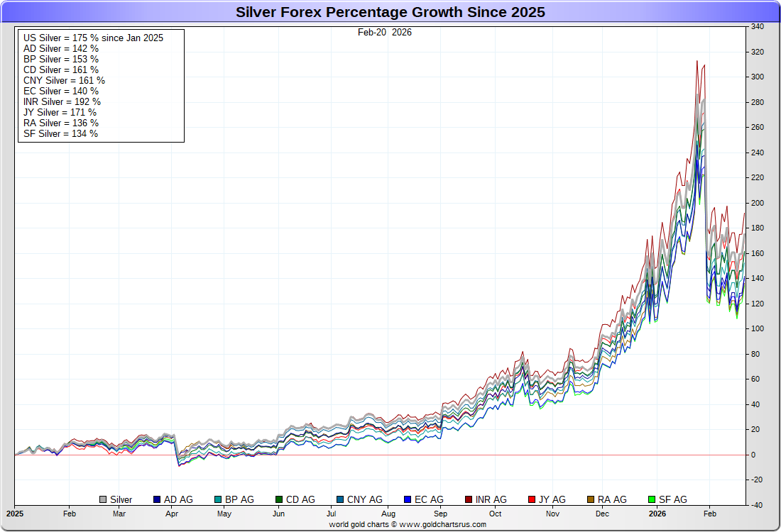781x532 pixels.
Task: Click the gray Silver legend swatch
Action: [x=103, y=500]
